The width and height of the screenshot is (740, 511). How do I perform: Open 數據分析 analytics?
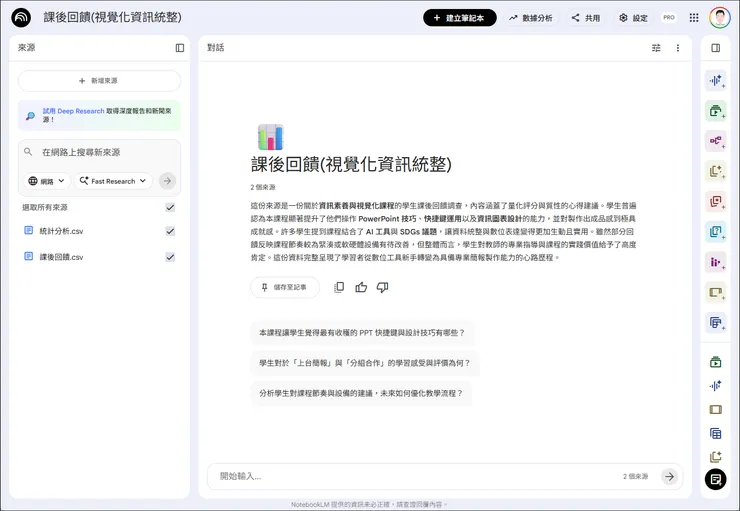(x=530, y=18)
